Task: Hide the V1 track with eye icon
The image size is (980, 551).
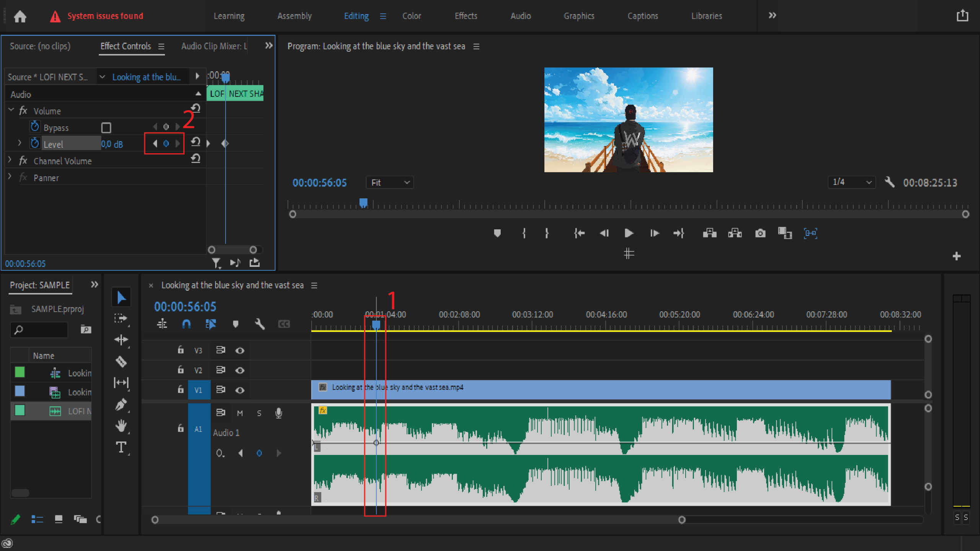Action: pos(240,390)
